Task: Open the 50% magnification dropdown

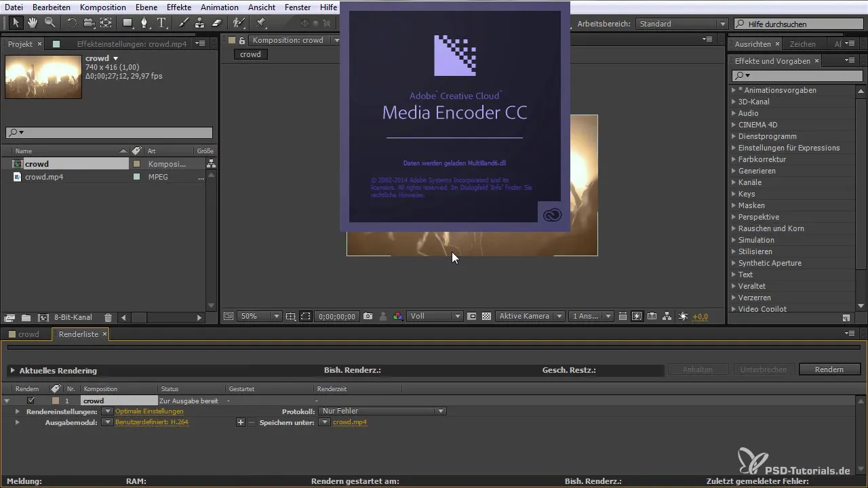Action: [x=260, y=317]
